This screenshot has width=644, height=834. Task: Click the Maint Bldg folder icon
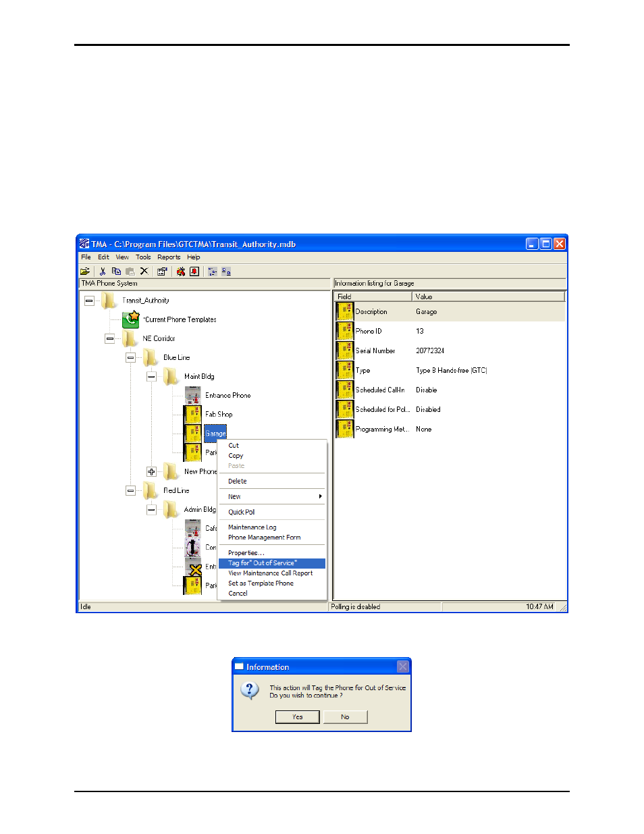[171, 376]
